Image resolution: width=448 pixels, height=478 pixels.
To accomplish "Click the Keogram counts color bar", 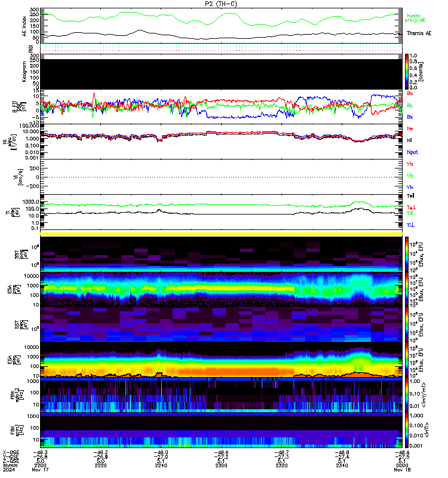I will point(407,72).
